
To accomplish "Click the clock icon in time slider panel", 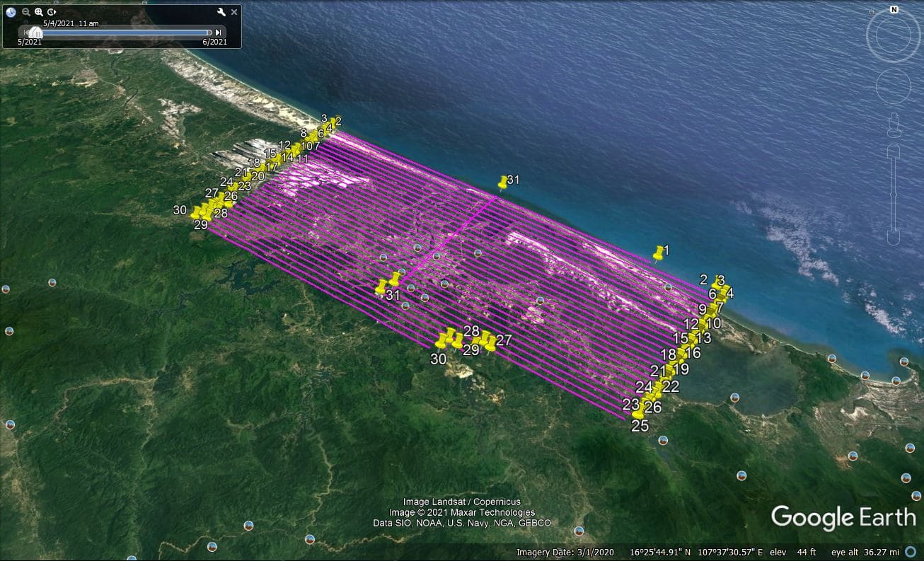I will tap(11, 12).
